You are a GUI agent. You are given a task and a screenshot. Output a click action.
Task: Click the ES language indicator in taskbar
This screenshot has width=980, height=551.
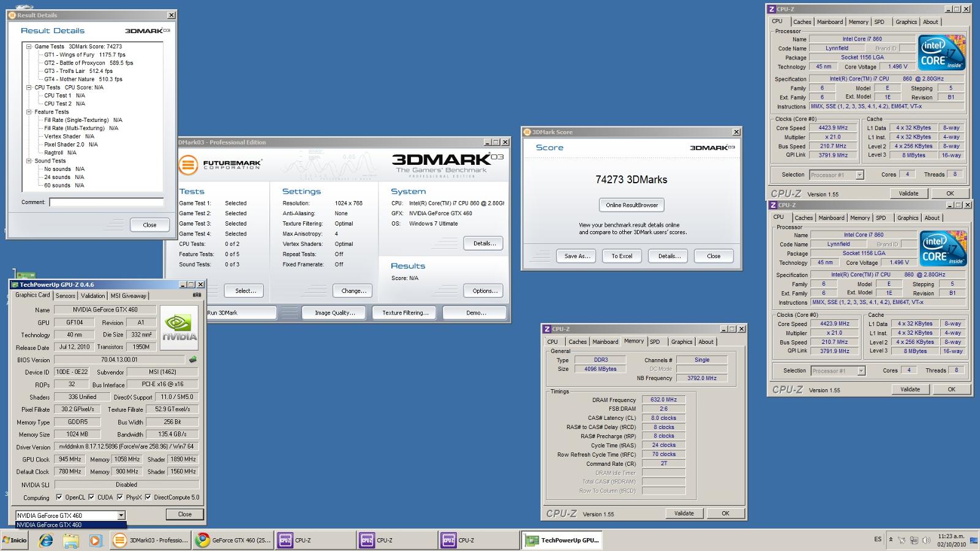click(x=878, y=539)
